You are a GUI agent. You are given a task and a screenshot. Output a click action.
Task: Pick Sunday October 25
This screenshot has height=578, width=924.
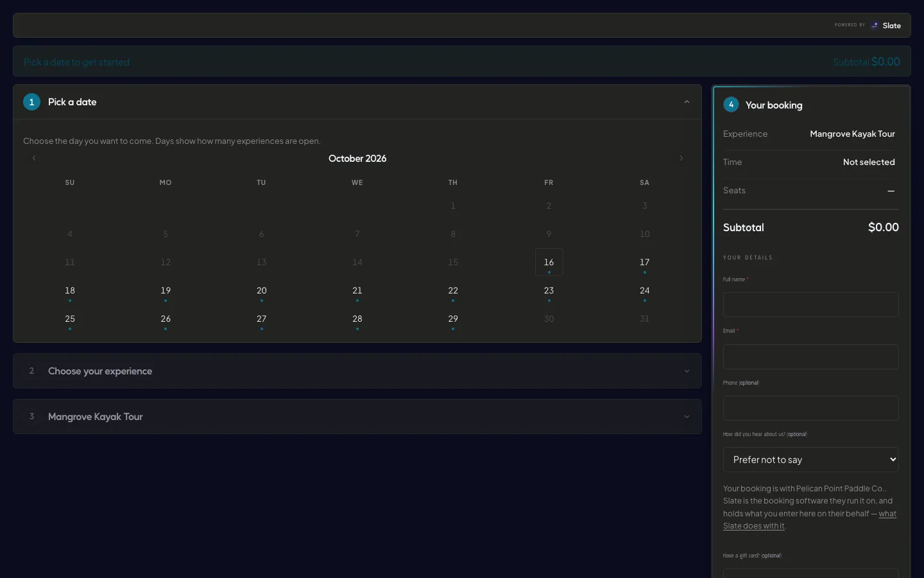coord(70,319)
